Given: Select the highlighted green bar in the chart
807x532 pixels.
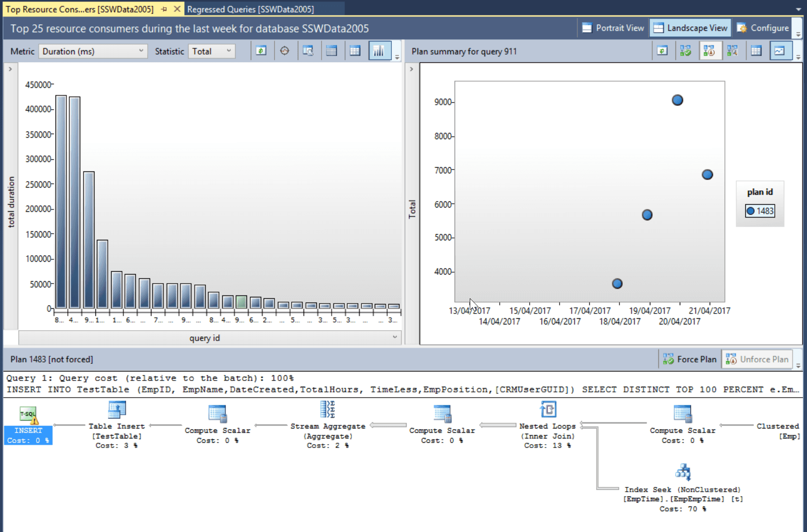Looking at the screenshot, I should (x=241, y=302).
